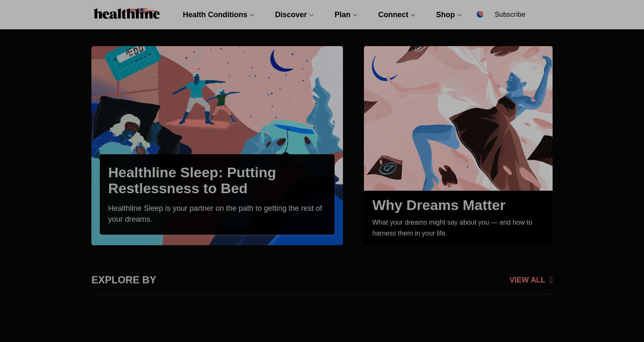Open the Why Dreams Matter illustration

458,118
